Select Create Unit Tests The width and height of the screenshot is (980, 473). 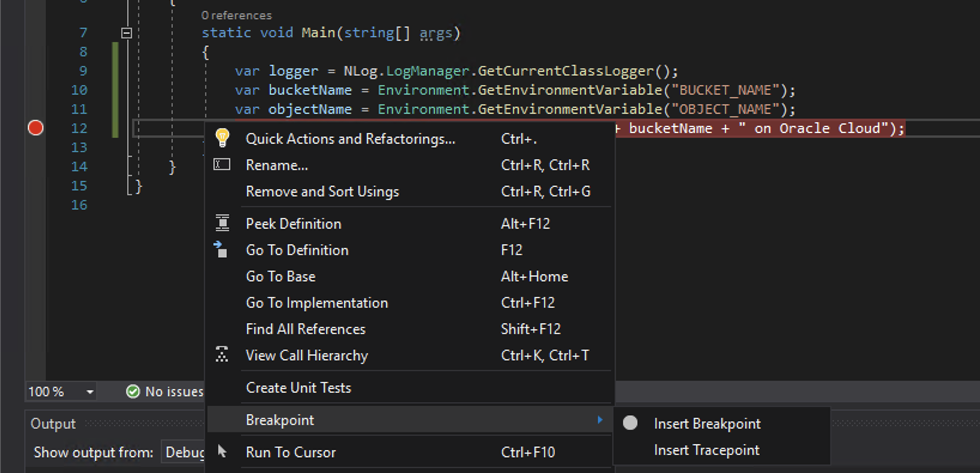298,388
